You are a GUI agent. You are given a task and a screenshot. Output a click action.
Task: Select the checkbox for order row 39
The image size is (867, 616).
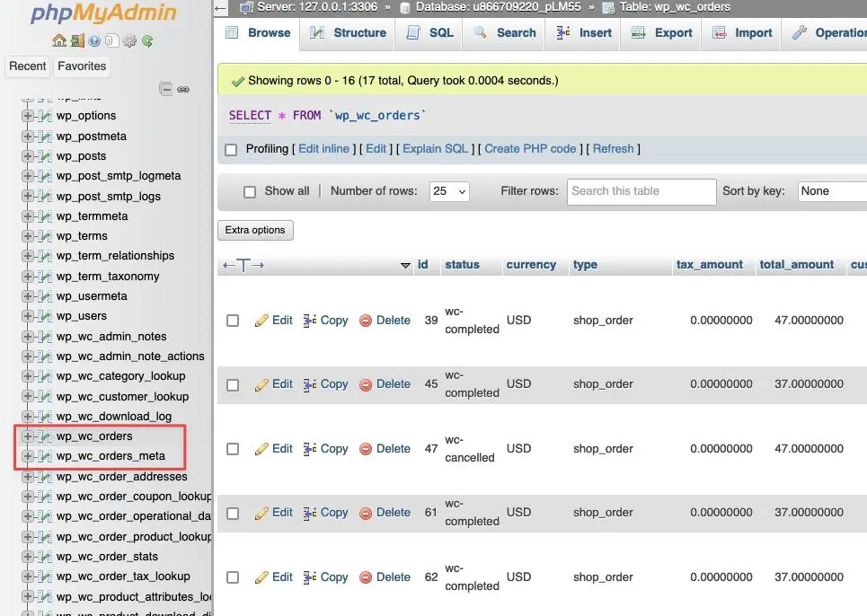click(233, 321)
